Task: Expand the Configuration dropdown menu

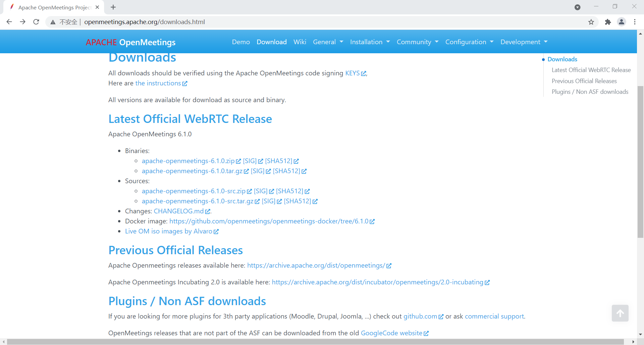Action: coord(469,42)
